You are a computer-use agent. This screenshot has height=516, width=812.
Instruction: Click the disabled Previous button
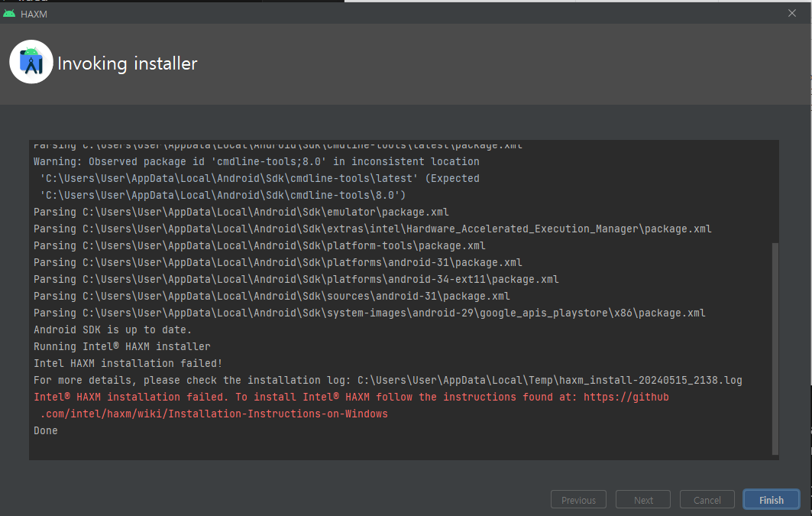(x=578, y=499)
